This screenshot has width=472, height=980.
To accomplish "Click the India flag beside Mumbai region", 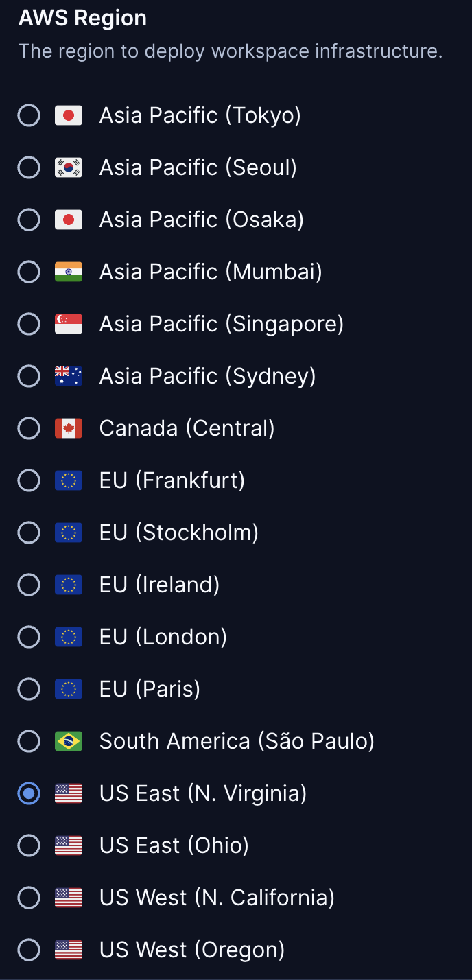I will tap(68, 272).
